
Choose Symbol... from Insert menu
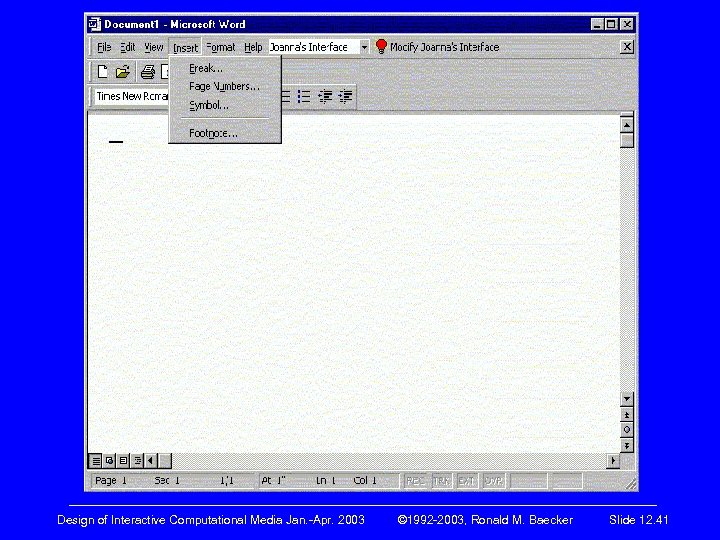tap(225, 105)
